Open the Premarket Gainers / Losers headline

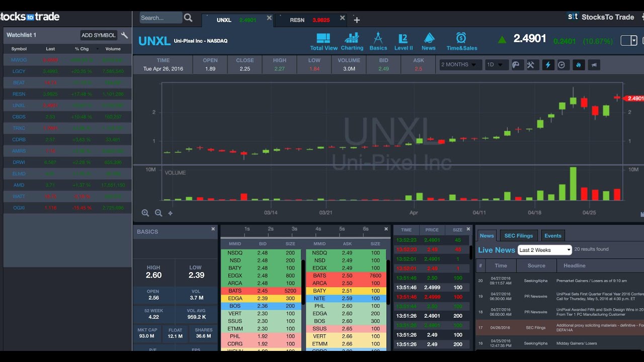(x=591, y=281)
